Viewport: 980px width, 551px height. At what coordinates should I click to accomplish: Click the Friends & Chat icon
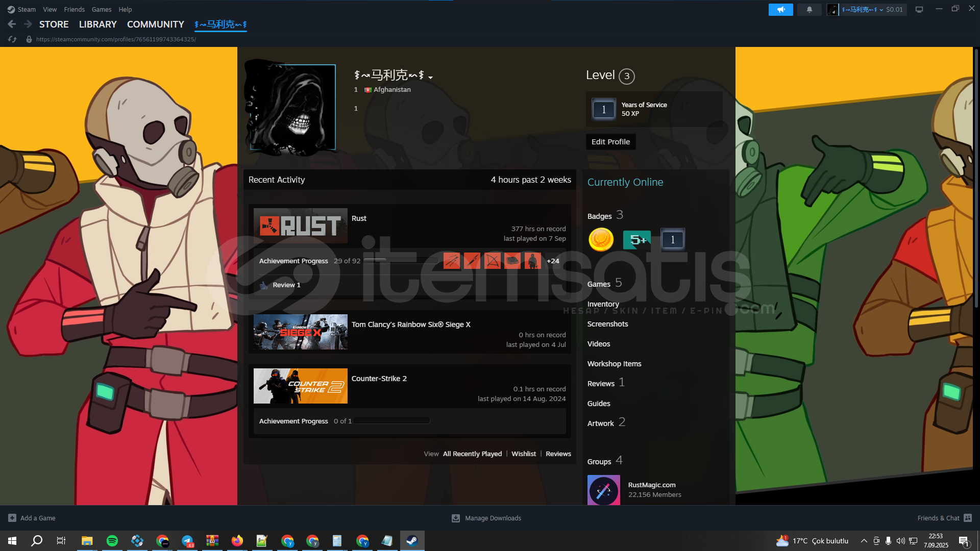(x=968, y=518)
